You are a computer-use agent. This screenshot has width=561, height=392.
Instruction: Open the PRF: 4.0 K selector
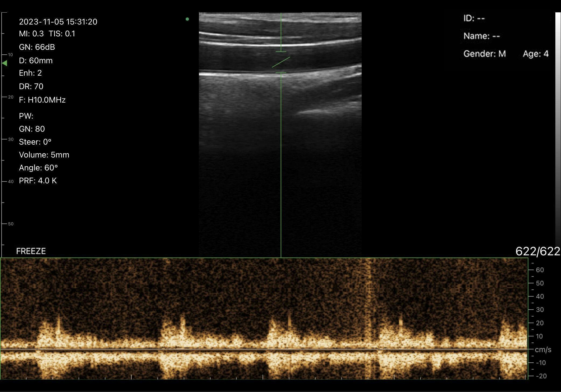tap(38, 181)
